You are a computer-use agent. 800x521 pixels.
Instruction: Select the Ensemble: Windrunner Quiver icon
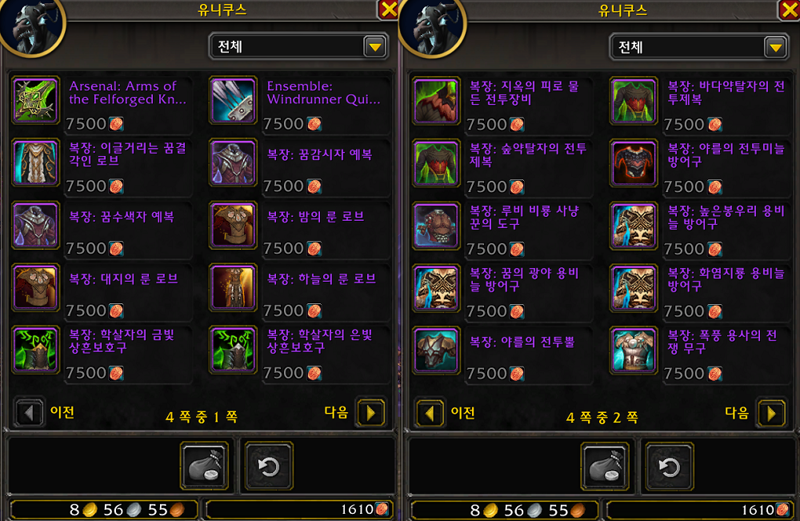233,101
